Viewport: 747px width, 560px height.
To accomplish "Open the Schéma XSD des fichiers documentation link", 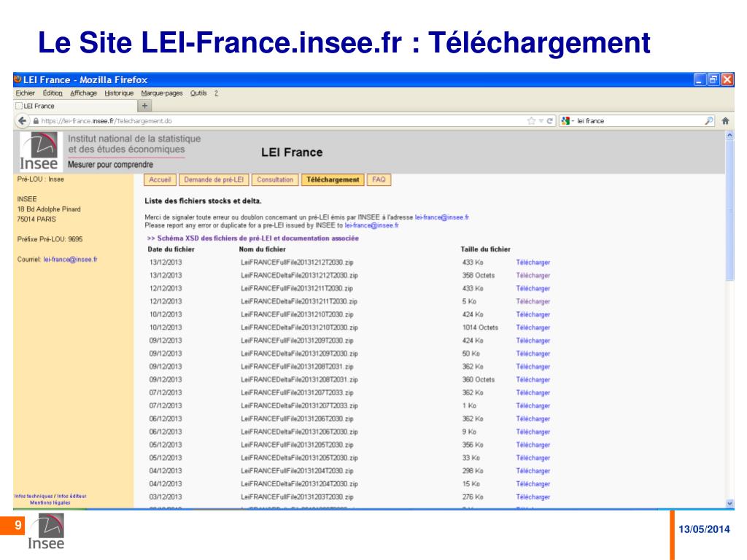I will 253,238.
